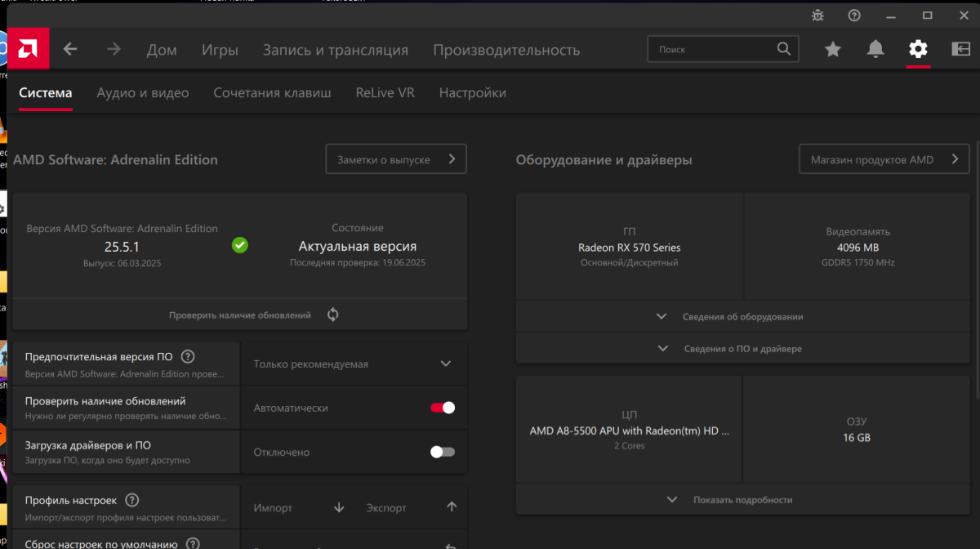Open the Производительность menu
The height and width of the screenshot is (549, 980).
[x=506, y=50]
